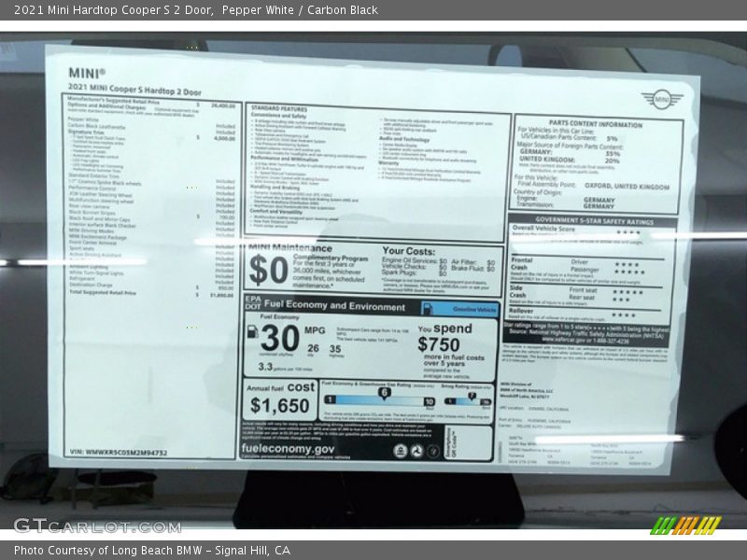Viewport: 747px width, 560px height.
Task: Click the 'Rollover' rating row
Action: [585, 313]
